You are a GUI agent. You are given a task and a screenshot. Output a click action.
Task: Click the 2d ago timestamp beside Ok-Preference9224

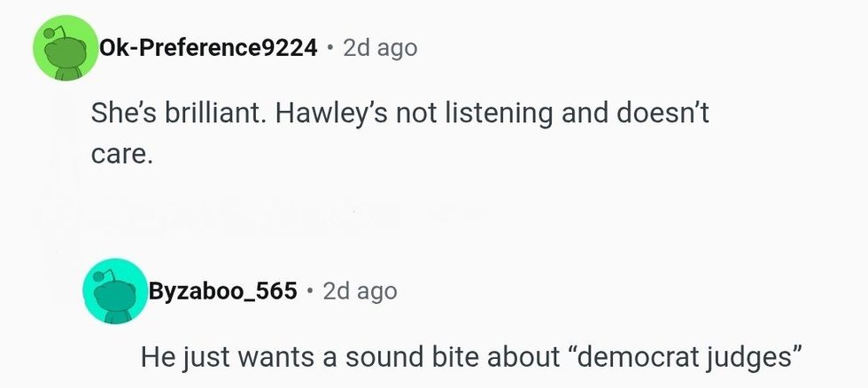tap(380, 48)
